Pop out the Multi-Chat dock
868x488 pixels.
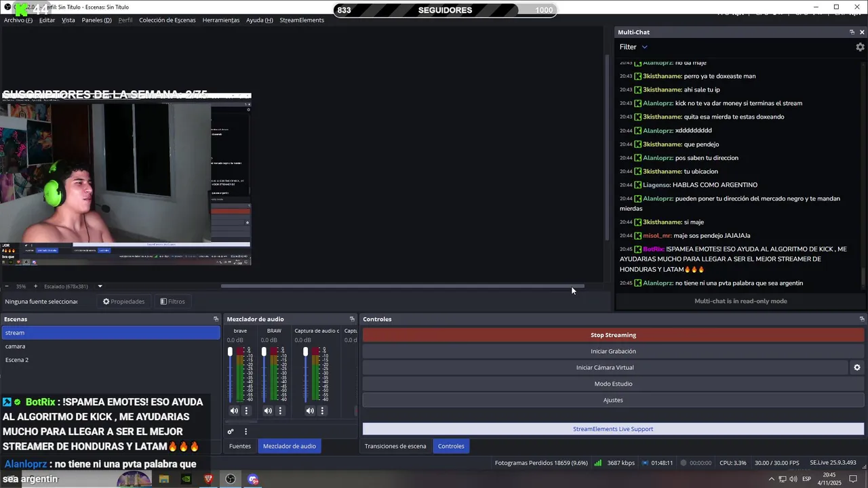[852, 33]
